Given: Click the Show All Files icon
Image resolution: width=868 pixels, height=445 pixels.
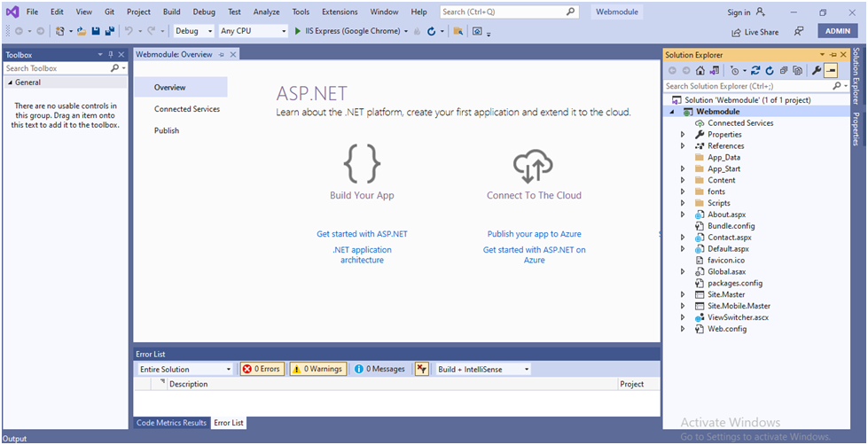Looking at the screenshot, I should [797, 70].
